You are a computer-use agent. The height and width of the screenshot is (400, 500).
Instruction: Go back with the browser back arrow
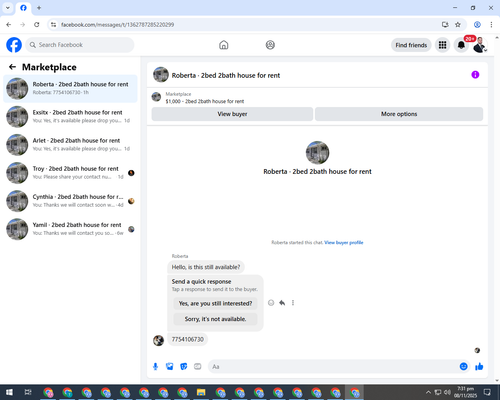coord(9,25)
